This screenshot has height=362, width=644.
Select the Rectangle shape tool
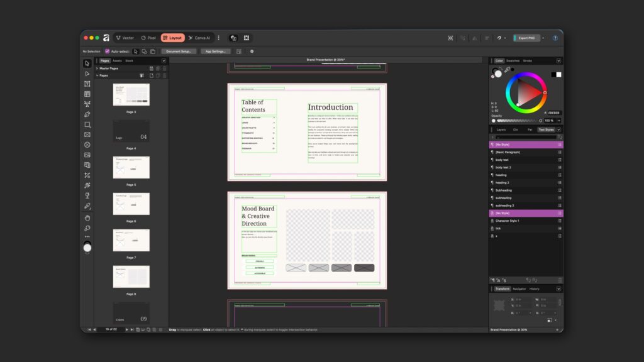click(x=87, y=124)
